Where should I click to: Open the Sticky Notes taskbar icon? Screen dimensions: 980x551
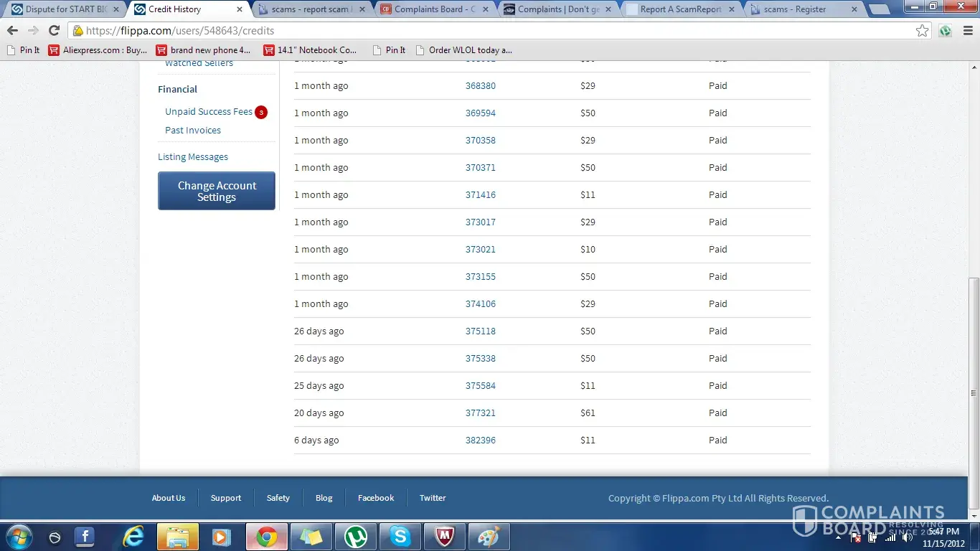tap(311, 537)
